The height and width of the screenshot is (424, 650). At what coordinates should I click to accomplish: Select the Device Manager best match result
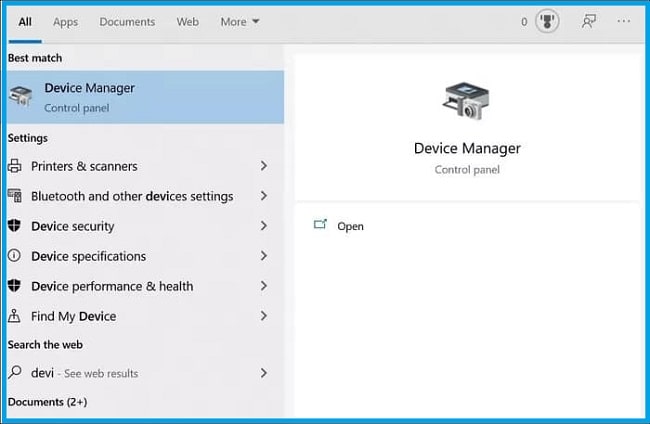146,97
